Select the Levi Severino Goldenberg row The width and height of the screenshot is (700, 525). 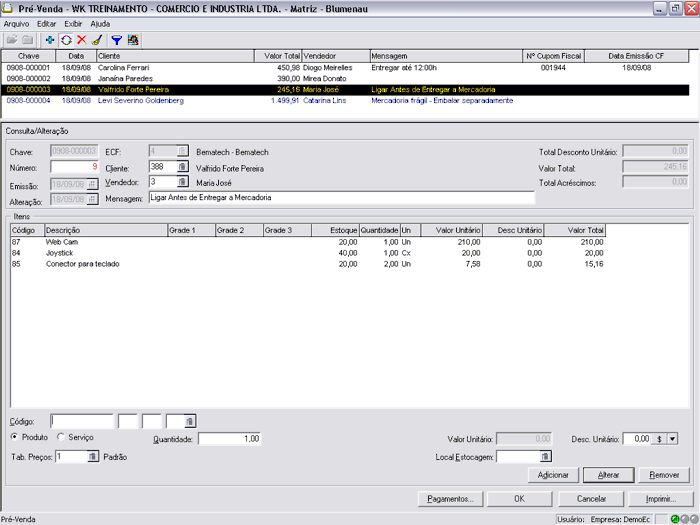coord(142,101)
